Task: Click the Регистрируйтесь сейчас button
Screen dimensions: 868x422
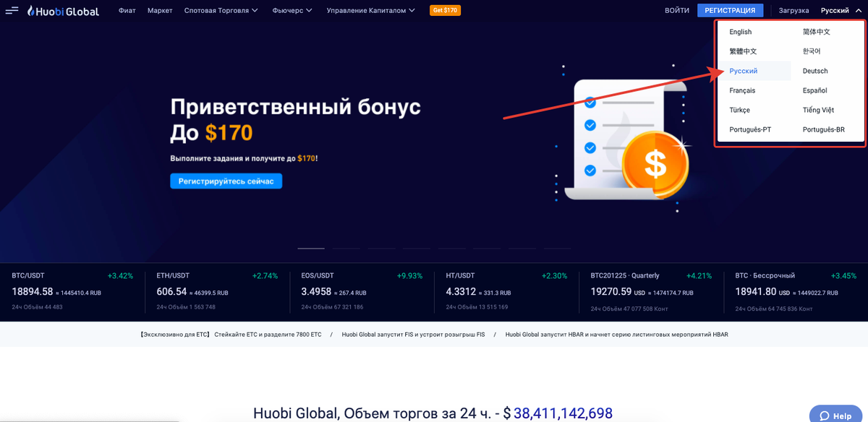Action: click(x=226, y=181)
